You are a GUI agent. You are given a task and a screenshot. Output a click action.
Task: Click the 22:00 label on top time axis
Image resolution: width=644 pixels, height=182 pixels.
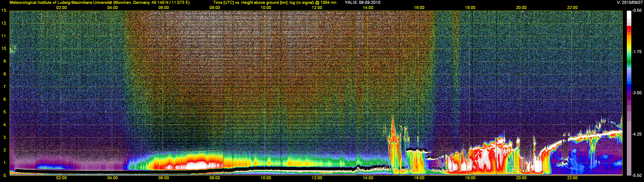pos(572,8)
